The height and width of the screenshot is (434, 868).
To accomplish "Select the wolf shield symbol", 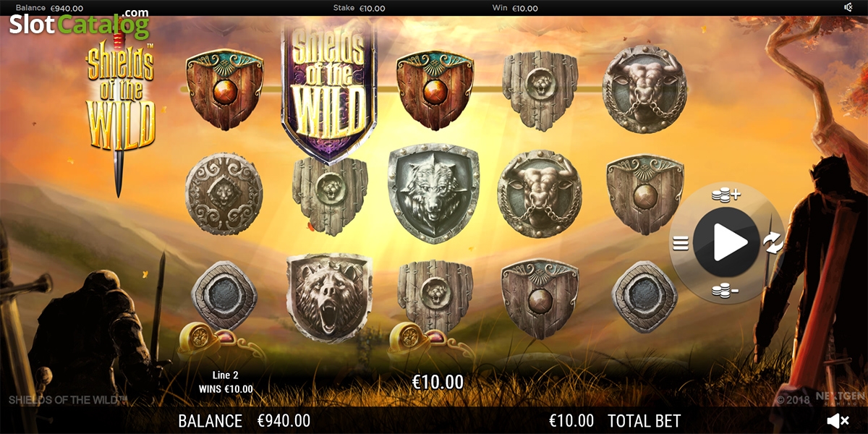I will click(x=433, y=192).
